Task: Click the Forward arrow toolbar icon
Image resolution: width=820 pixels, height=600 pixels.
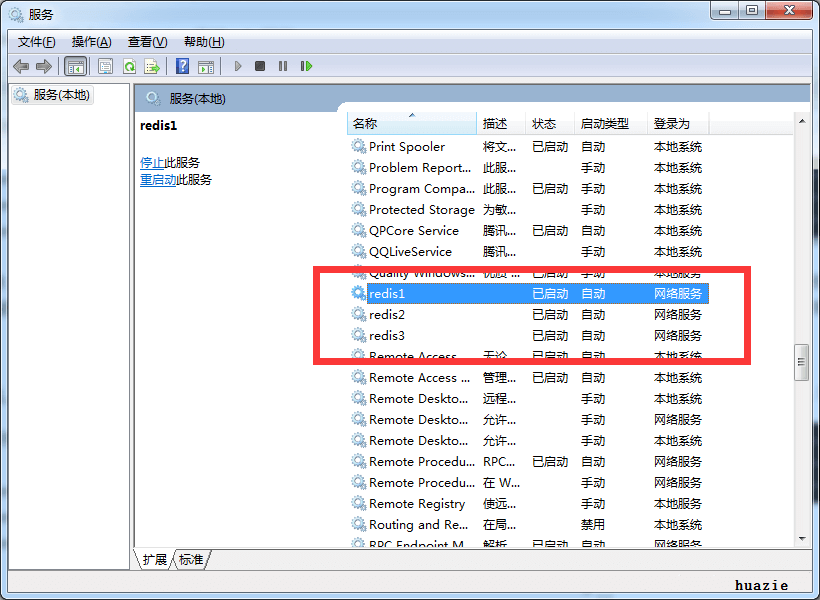Action: [44, 66]
